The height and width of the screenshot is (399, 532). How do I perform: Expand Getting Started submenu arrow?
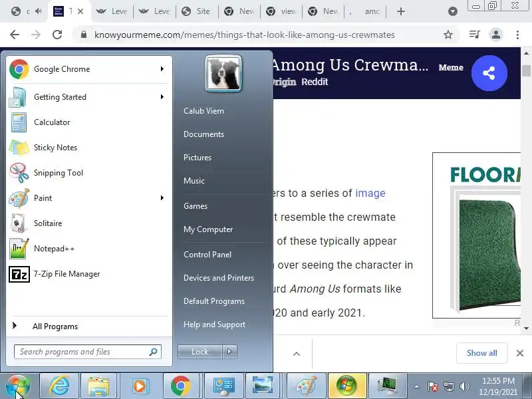point(162,96)
